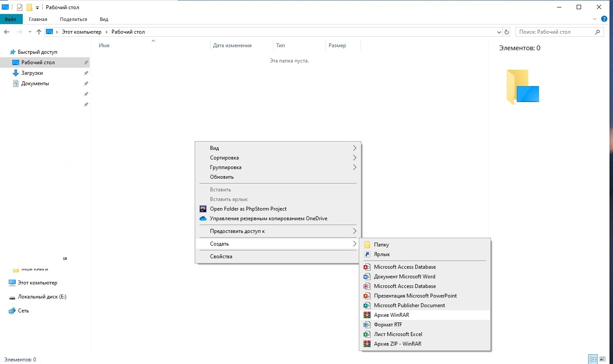Switch to details view icon in status bar

coord(593,359)
